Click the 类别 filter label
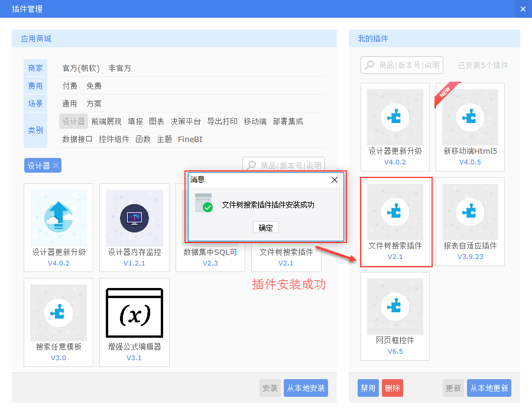 click(35, 130)
